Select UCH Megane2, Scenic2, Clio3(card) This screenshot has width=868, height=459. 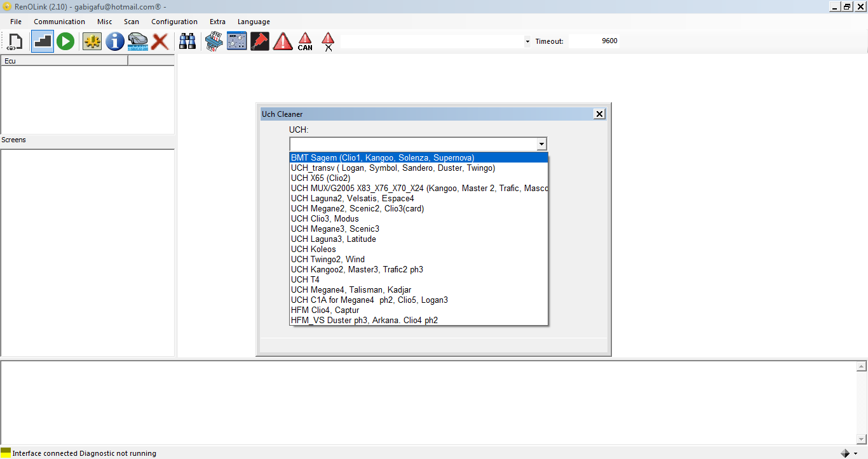point(419,208)
